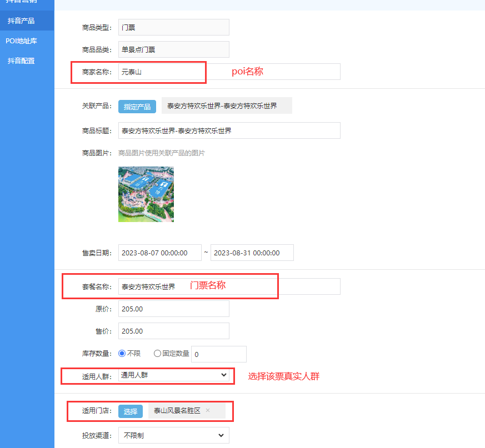485x448 pixels.
Task: Select the 固定数量 radio button
Action: 157,353
